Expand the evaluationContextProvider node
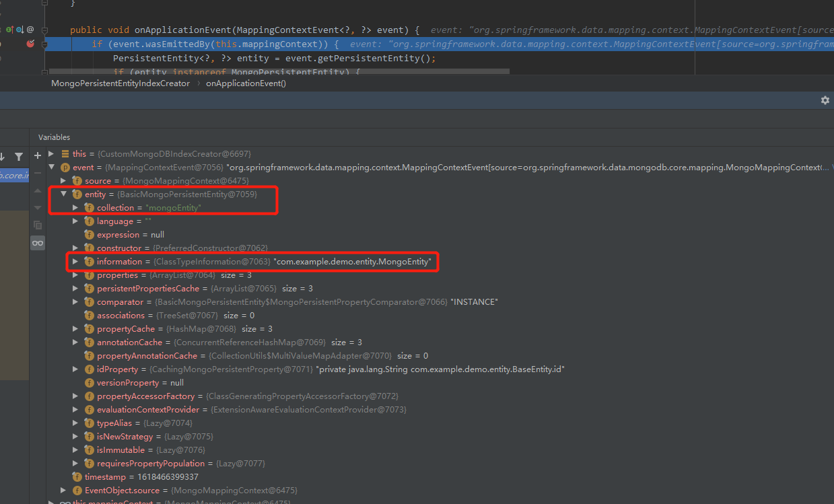The width and height of the screenshot is (834, 504). [x=75, y=410]
